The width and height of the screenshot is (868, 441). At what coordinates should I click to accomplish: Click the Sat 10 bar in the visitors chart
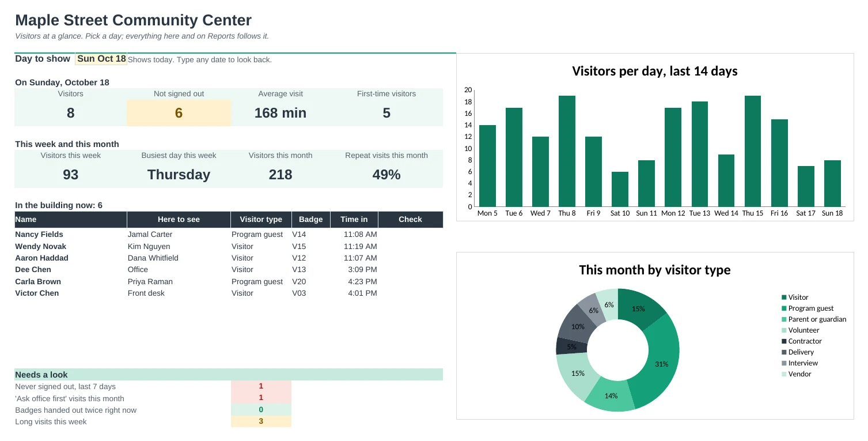[x=620, y=189]
